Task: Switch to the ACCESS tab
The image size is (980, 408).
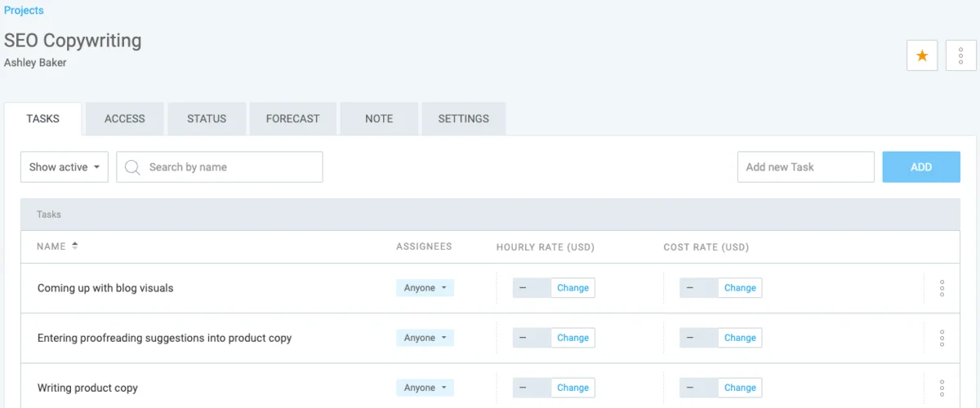Action: click(x=125, y=118)
